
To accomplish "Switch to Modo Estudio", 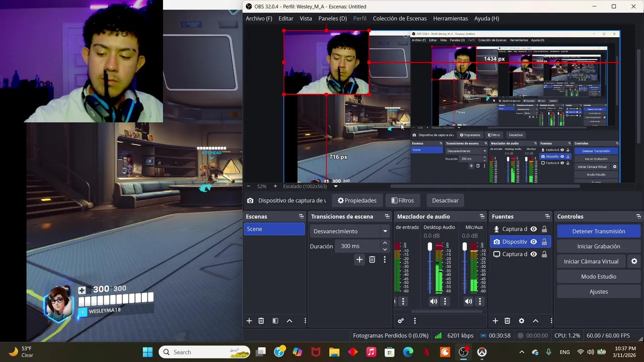I will 599,277.
